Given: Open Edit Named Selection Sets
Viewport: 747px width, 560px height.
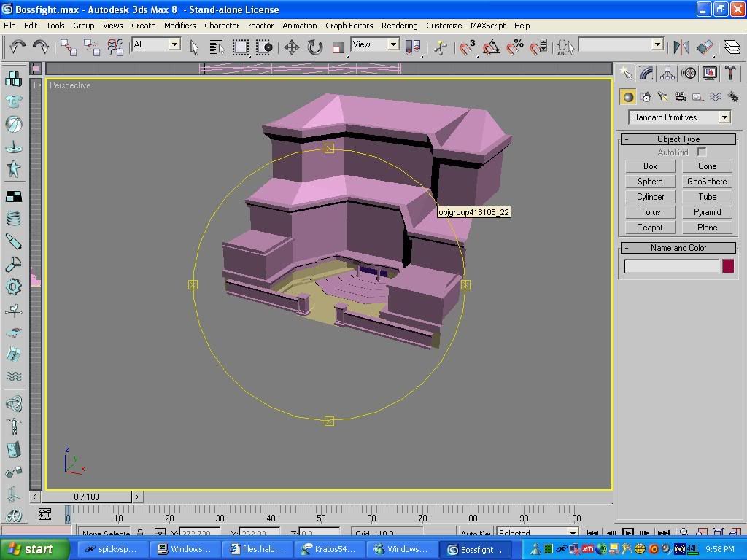Looking at the screenshot, I should click(565, 47).
